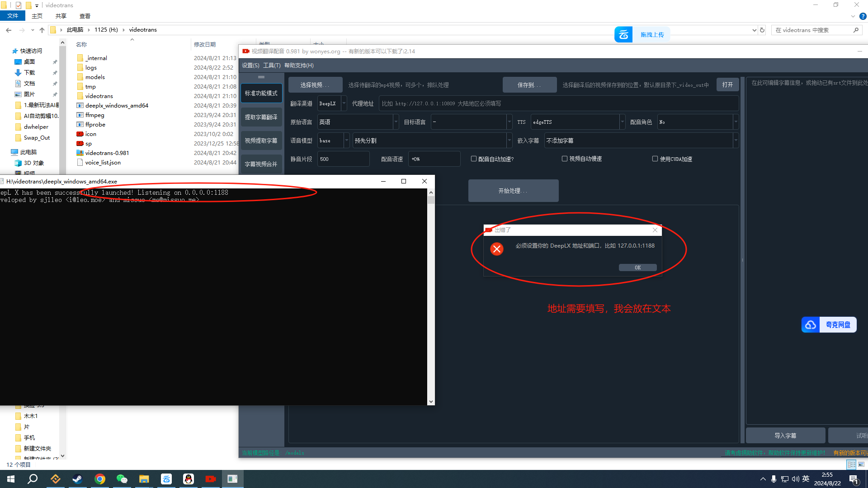
Task: Open Google Chrome from the taskbar
Action: pos(100,479)
